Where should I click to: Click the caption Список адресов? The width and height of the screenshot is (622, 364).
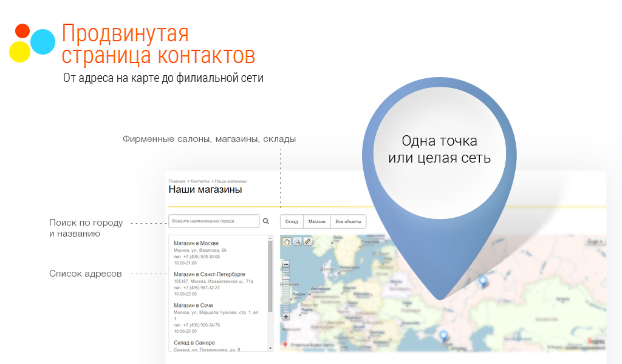(85, 274)
